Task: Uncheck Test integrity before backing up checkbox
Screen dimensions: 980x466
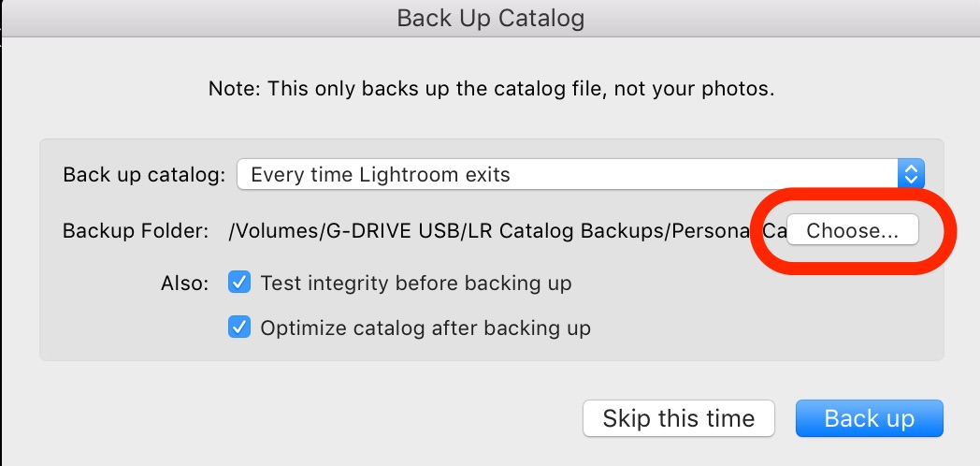Action: [x=240, y=283]
